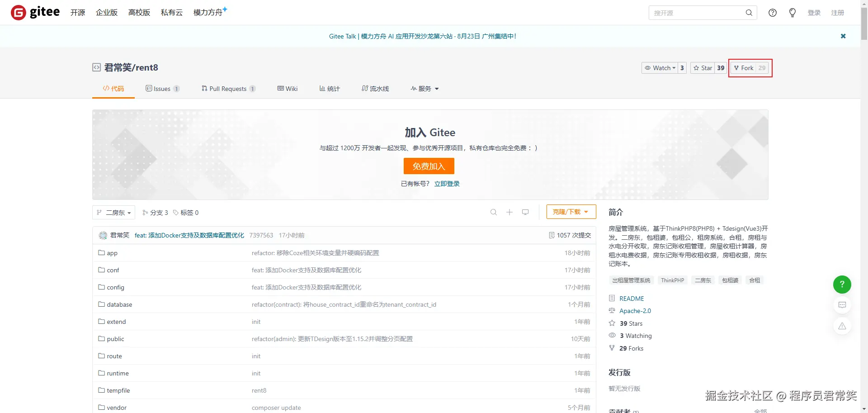868x413 pixels.
Task: Click the orange 免费加入 button
Action: [x=429, y=166]
